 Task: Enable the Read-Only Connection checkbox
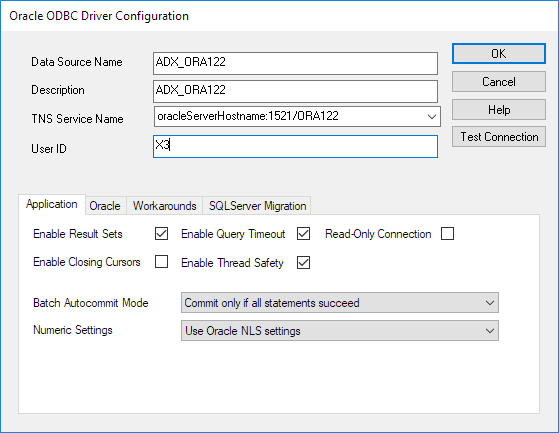point(447,234)
